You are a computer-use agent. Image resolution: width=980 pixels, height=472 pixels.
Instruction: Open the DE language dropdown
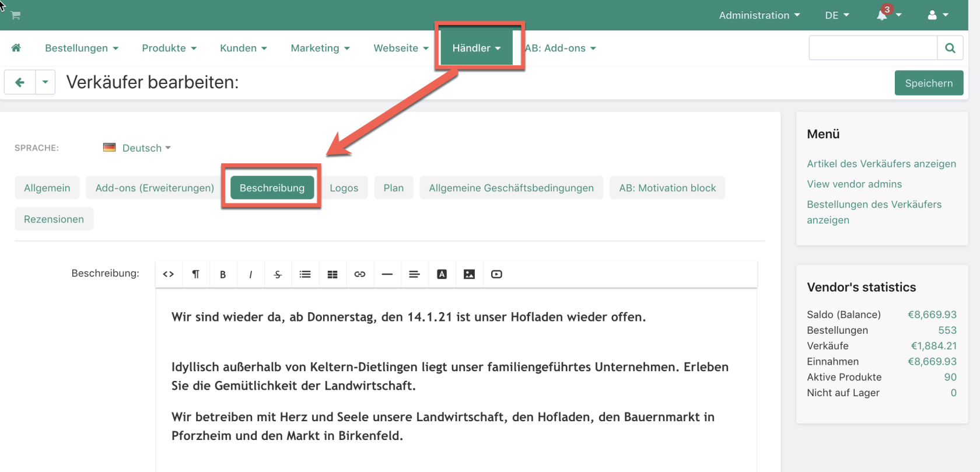click(837, 15)
